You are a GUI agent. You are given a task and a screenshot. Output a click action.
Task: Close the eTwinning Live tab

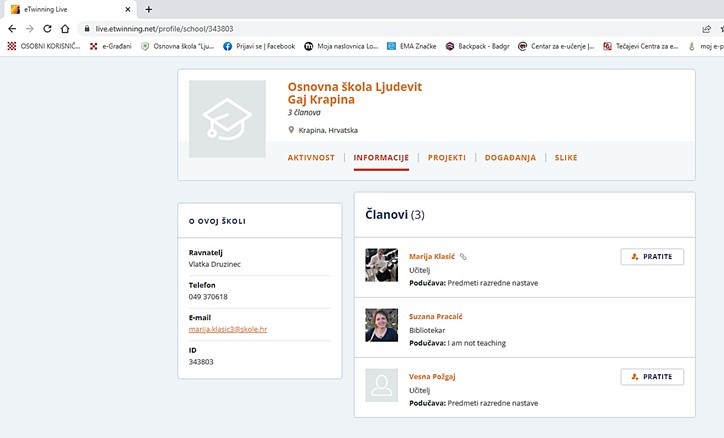point(128,9)
